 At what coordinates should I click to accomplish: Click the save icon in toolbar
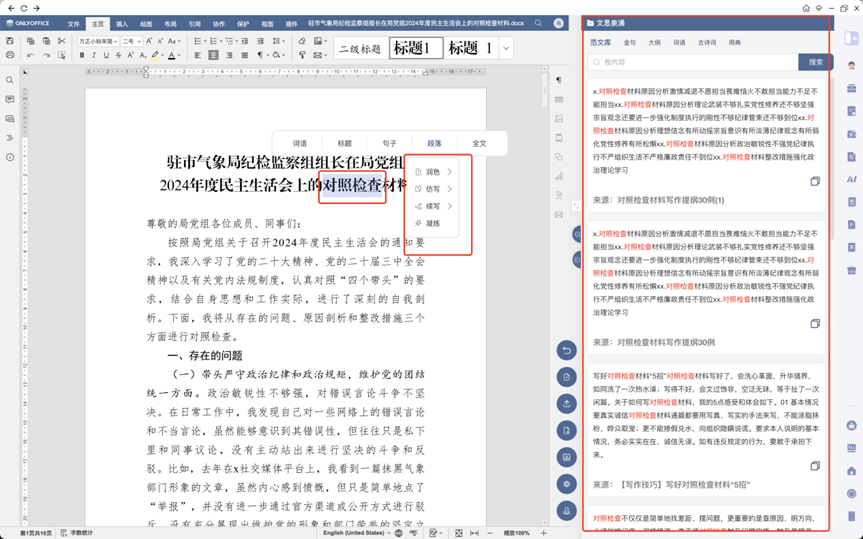10,42
